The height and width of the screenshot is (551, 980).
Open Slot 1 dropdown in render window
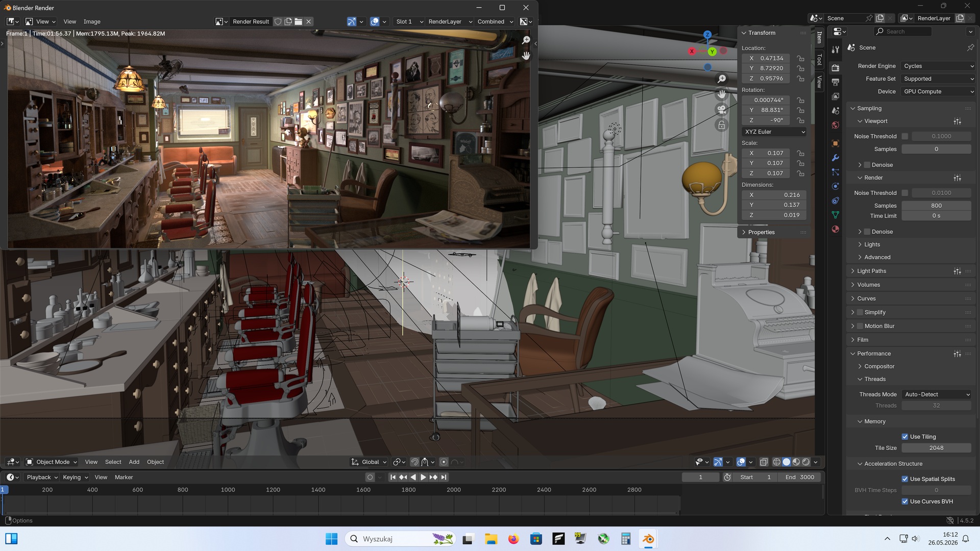409,21
